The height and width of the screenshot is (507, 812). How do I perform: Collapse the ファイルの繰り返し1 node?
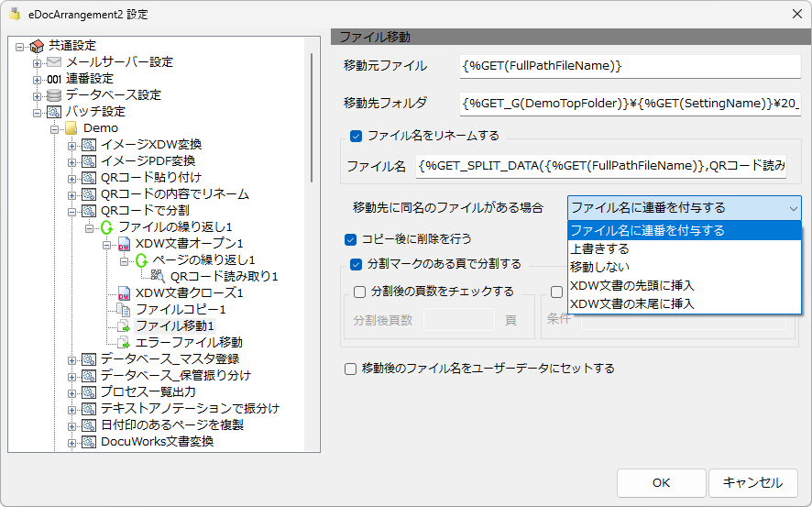pyautogui.click(x=89, y=228)
